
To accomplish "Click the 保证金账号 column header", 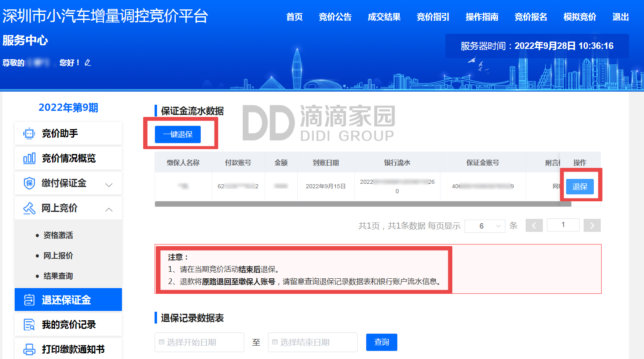I will coord(483,163).
